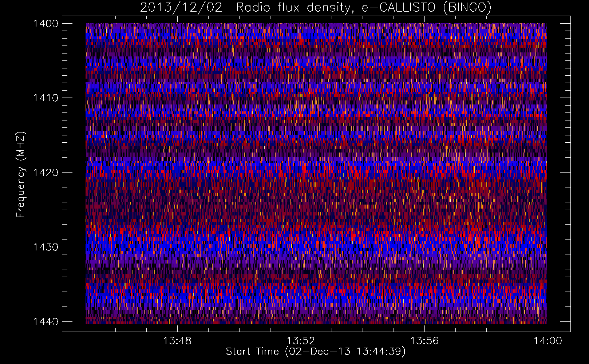Viewport: 589px width, 364px height.
Task: Click the 1400 frequency axis label
Action: click(x=46, y=24)
